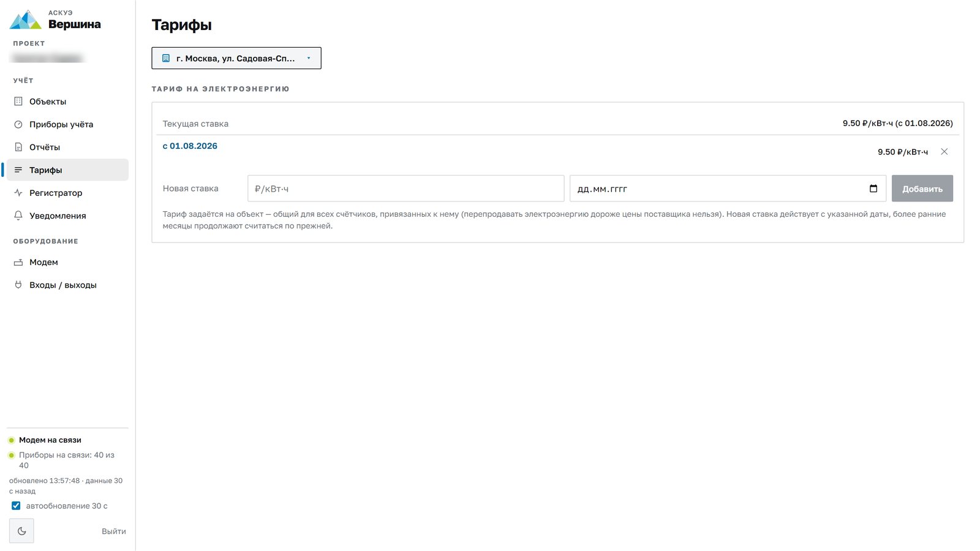Click the Тарифы lines icon
The image size is (980, 551).
click(x=18, y=170)
